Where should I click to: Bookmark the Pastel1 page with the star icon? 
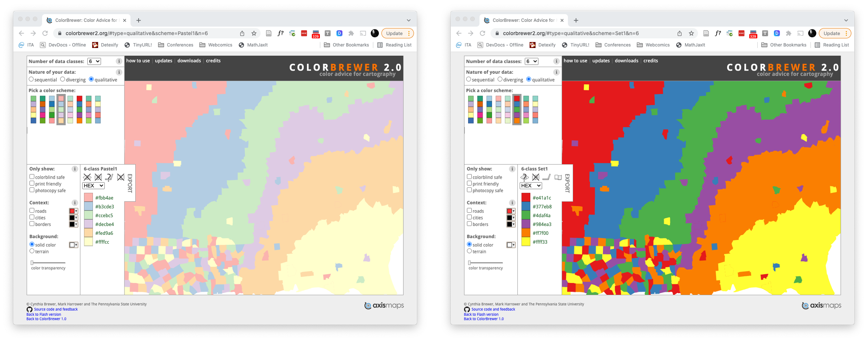tap(254, 33)
